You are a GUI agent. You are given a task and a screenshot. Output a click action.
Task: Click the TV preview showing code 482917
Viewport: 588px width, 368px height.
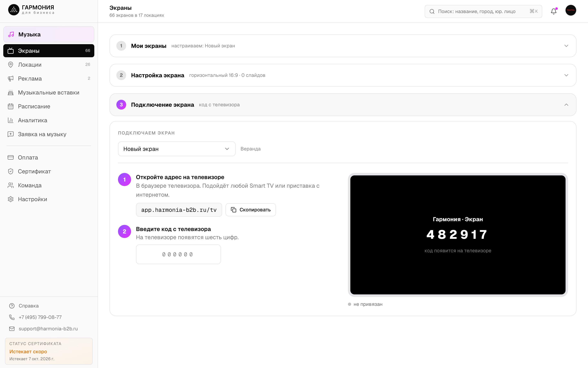458,235
